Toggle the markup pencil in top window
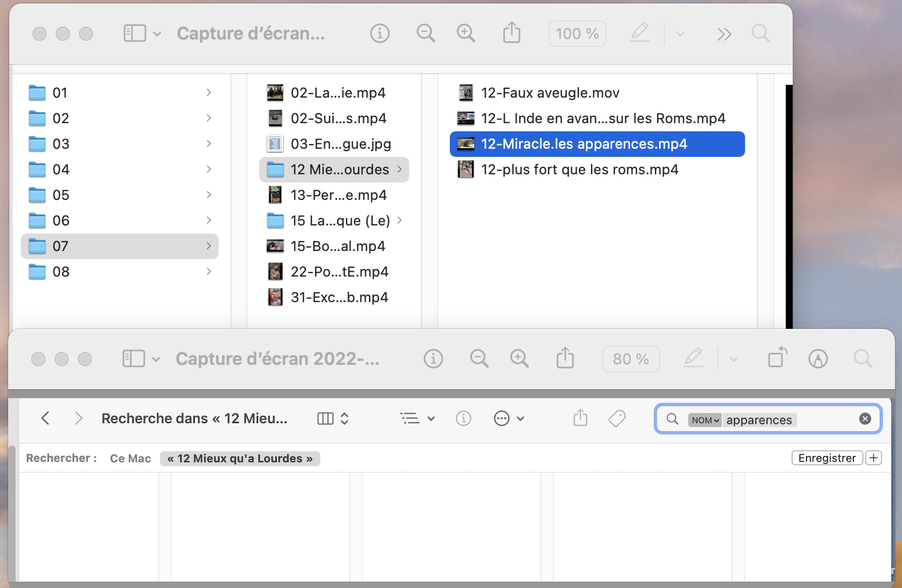This screenshot has width=902, height=588. coord(640,33)
